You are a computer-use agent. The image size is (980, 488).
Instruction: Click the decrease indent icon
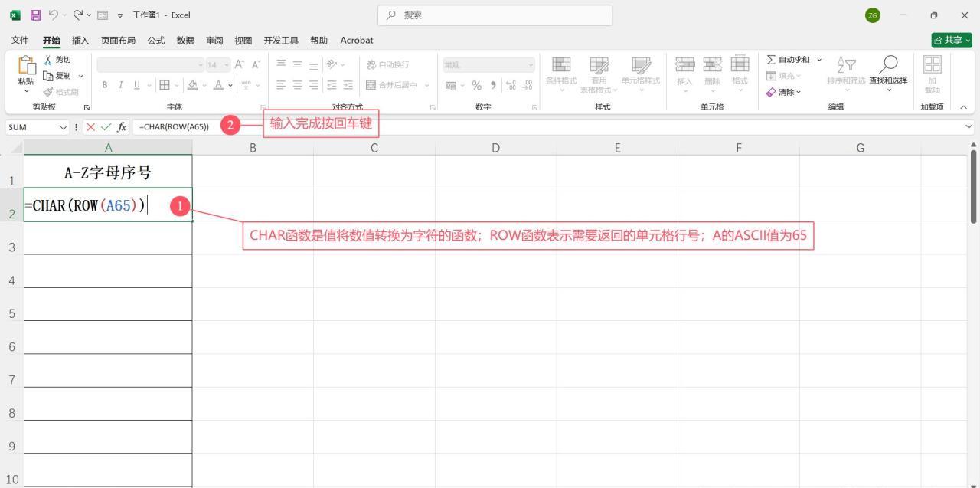click(332, 85)
